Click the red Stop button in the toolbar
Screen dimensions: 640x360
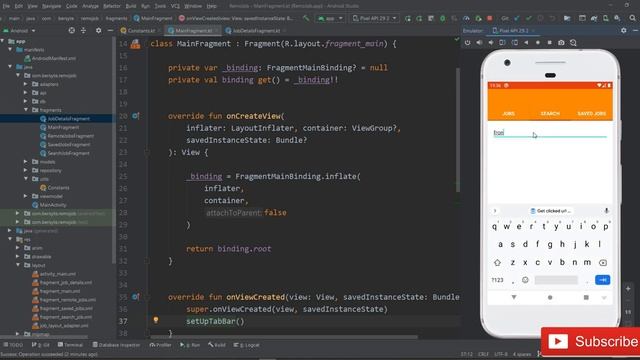(489, 18)
